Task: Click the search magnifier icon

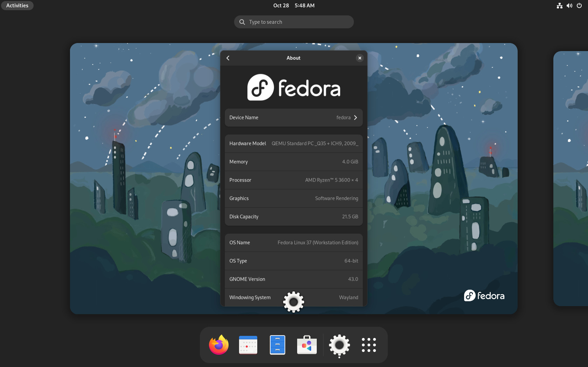Action: coord(242,22)
